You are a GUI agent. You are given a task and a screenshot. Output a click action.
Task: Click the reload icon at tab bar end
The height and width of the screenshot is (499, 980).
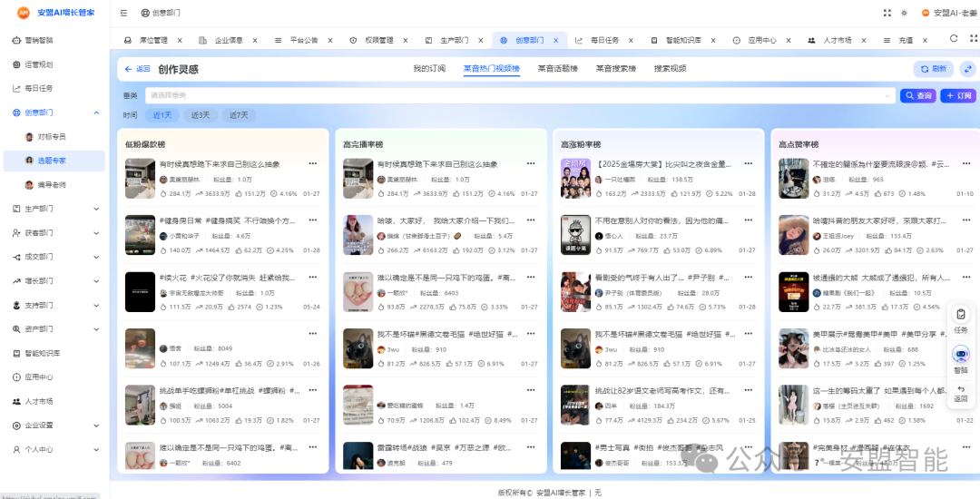pyautogui.click(x=953, y=38)
